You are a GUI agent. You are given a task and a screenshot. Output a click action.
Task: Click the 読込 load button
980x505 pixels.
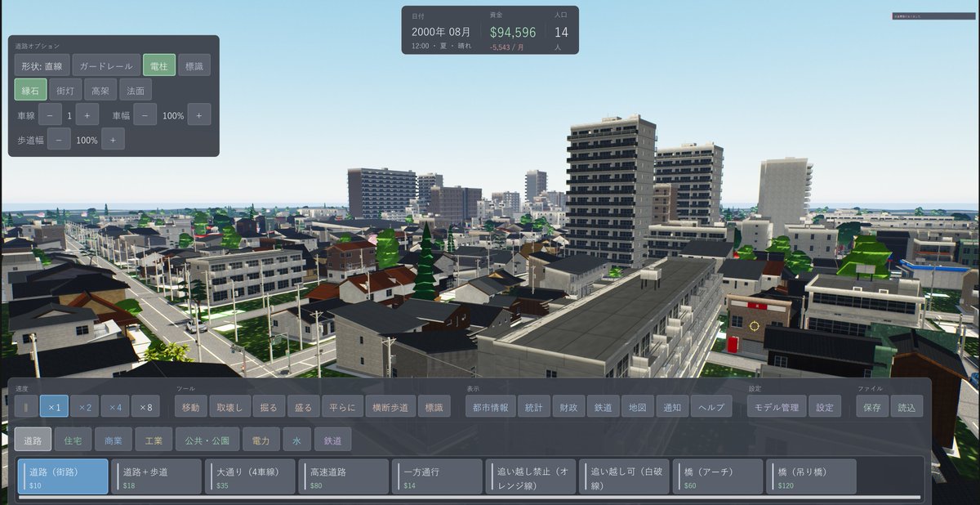click(906, 406)
